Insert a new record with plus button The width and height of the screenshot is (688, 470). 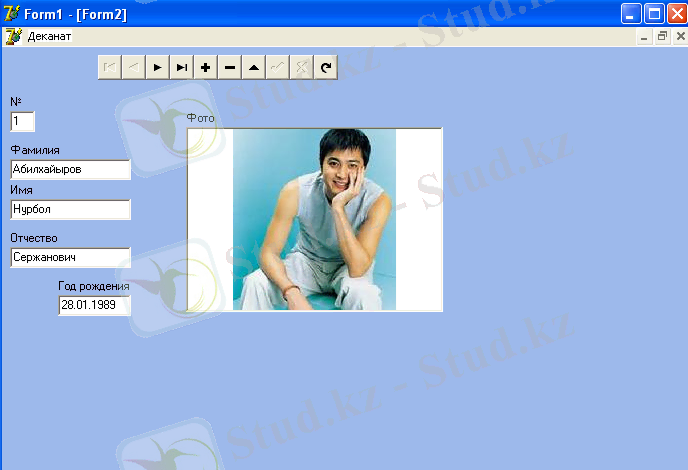pos(206,67)
